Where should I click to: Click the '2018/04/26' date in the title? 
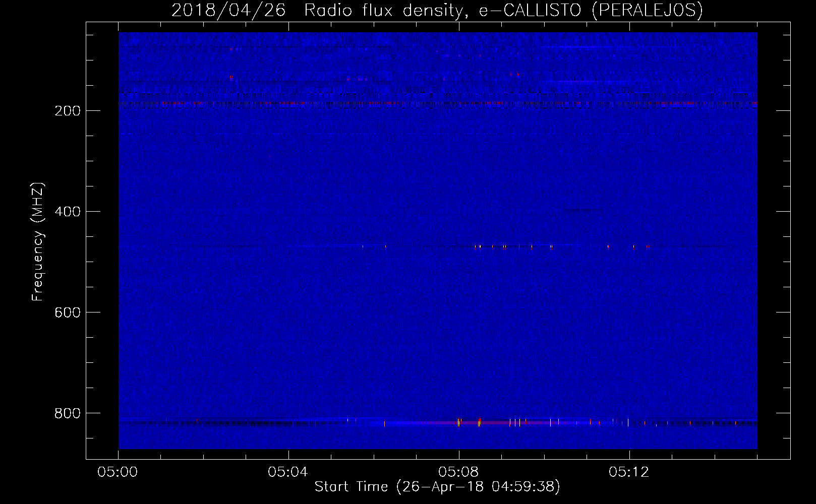[x=228, y=11]
